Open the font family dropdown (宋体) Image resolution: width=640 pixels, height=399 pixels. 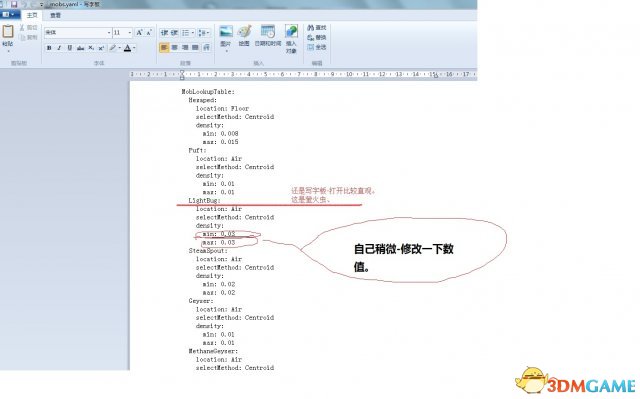[x=109, y=33]
